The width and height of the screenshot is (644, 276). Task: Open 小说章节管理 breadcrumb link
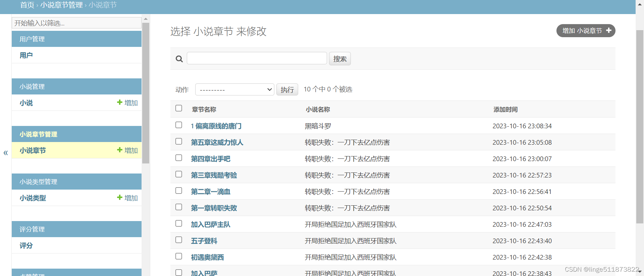(x=61, y=5)
